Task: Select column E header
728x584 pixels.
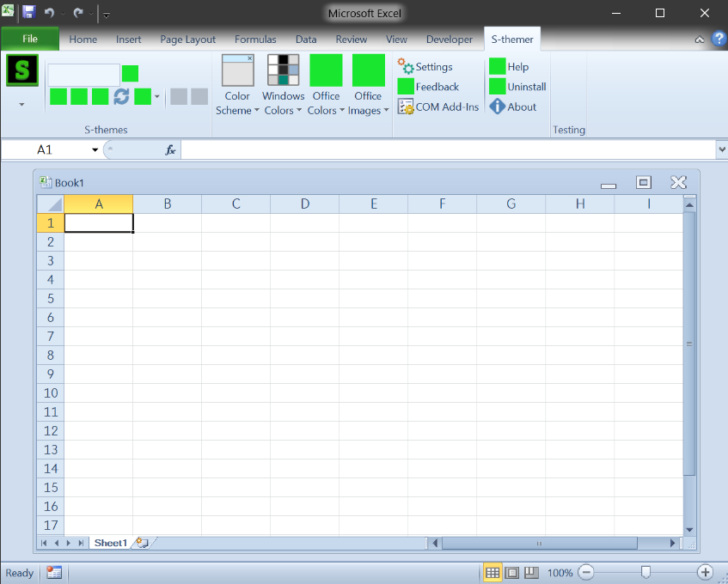Action: tap(373, 204)
